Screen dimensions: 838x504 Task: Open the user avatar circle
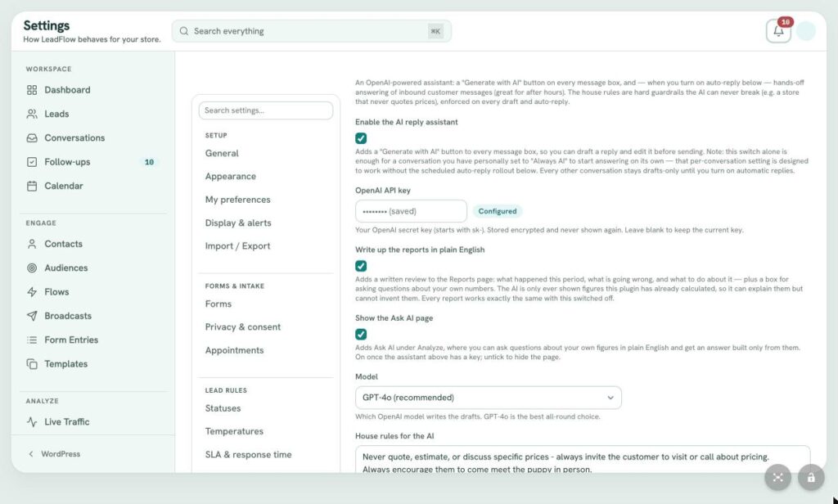tap(805, 31)
